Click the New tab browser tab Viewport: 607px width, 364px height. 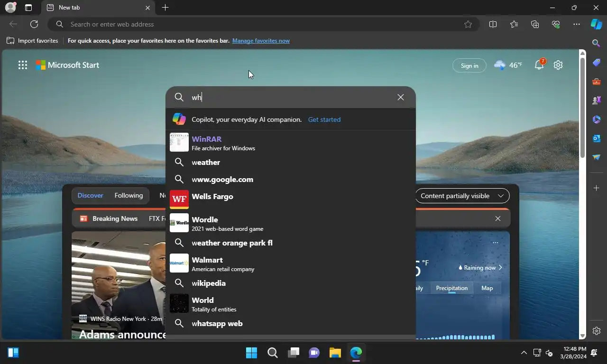tap(98, 8)
